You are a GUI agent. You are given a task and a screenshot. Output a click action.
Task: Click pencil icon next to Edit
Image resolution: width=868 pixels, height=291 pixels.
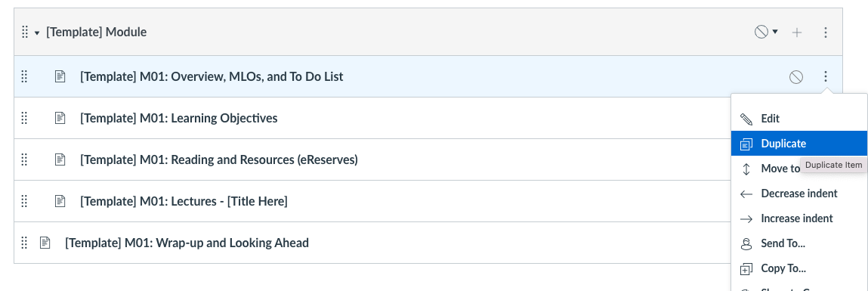click(746, 119)
